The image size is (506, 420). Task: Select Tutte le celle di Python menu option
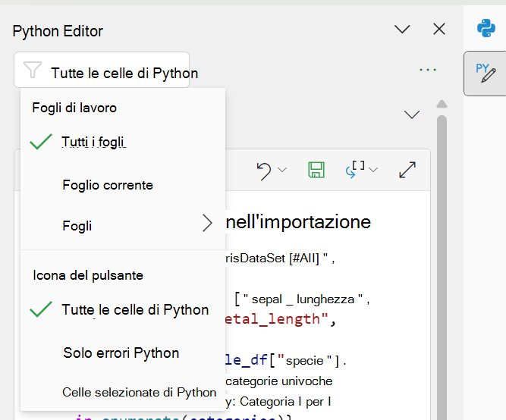click(x=123, y=309)
